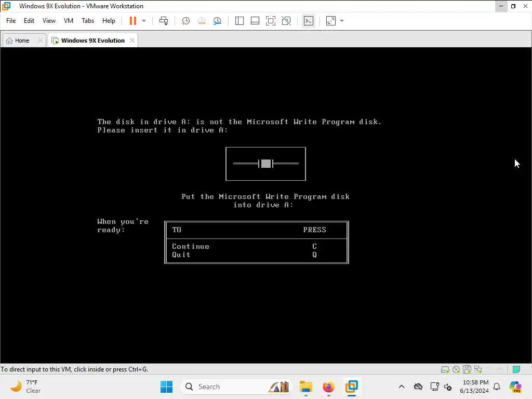
Task: Launch Firefox from the taskbar
Action: point(328,387)
